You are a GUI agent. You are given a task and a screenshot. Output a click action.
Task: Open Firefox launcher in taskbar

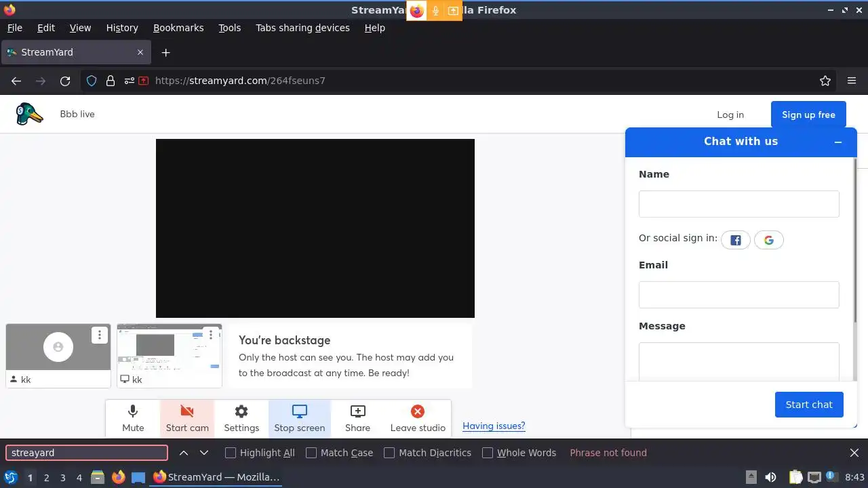tap(118, 477)
